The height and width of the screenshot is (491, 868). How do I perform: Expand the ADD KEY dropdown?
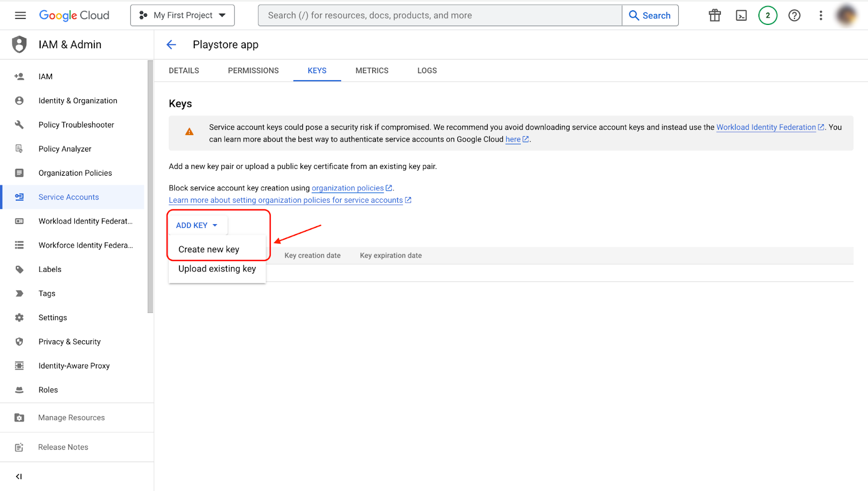point(196,225)
